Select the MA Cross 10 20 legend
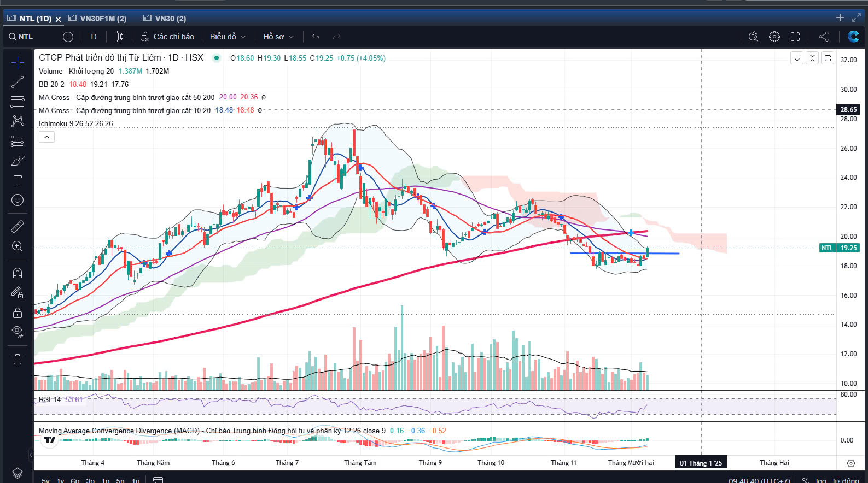The image size is (868, 483). pyautogui.click(x=125, y=110)
